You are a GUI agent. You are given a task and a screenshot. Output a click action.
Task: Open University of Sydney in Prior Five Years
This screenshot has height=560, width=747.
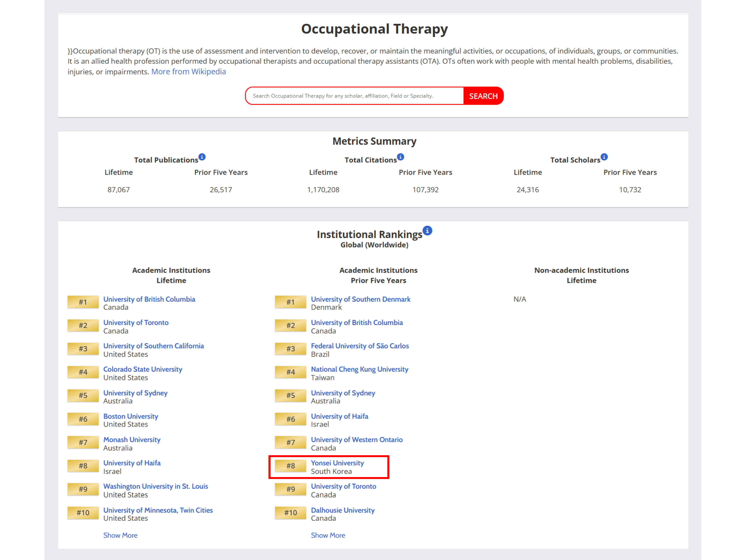[343, 393]
